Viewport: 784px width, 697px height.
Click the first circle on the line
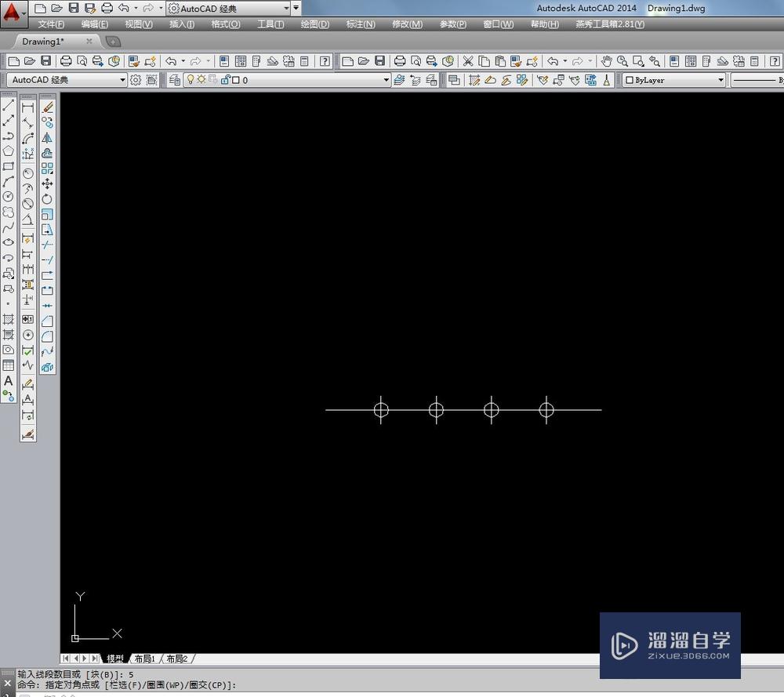381,410
